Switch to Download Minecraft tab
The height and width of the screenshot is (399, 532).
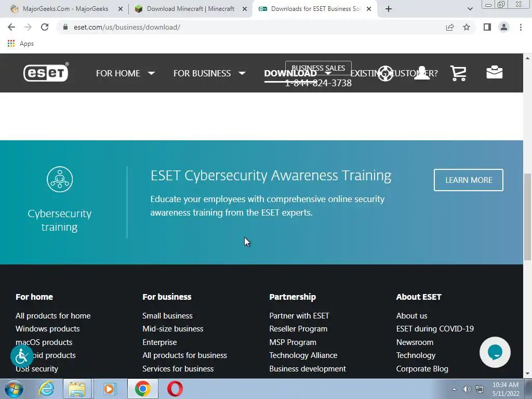190,9
